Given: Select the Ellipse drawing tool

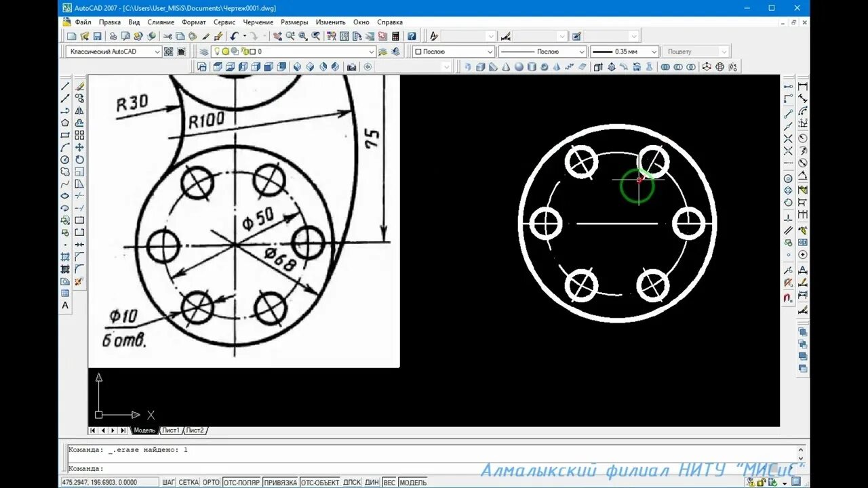Looking at the screenshot, I should tap(65, 196).
